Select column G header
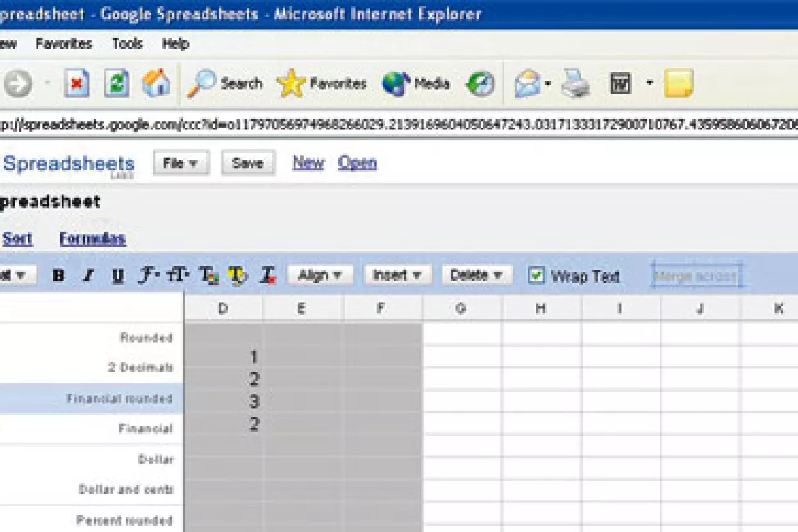Screen dimensions: 798x532 [x=461, y=309]
